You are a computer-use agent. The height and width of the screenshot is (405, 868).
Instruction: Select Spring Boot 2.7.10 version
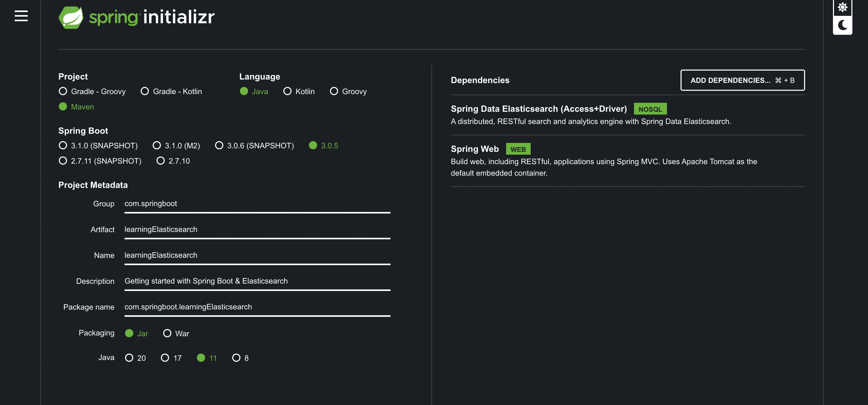(x=161, y=161)
